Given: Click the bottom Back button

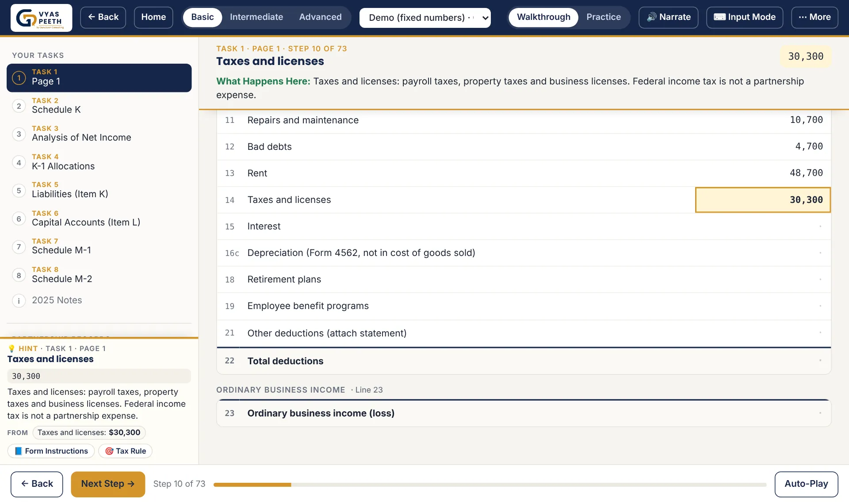Looking at the screenshot, I should tap(37, 484).
